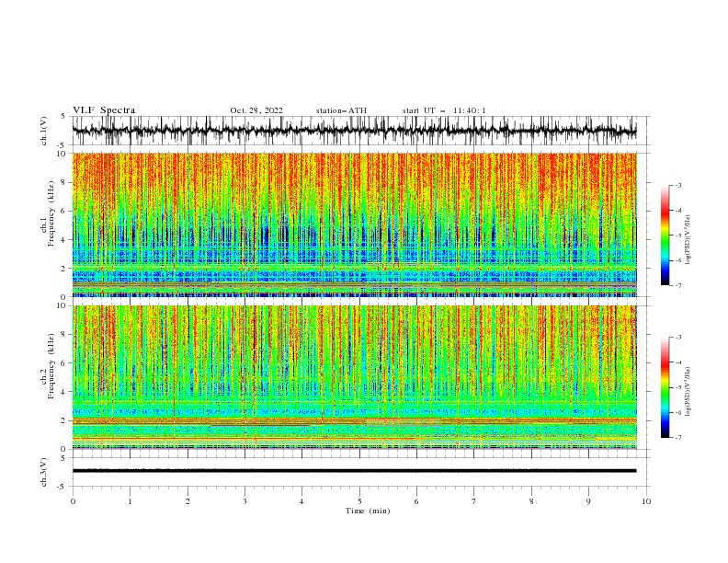Click the '-3' label on ch.1 colorbar

[677, 185]
